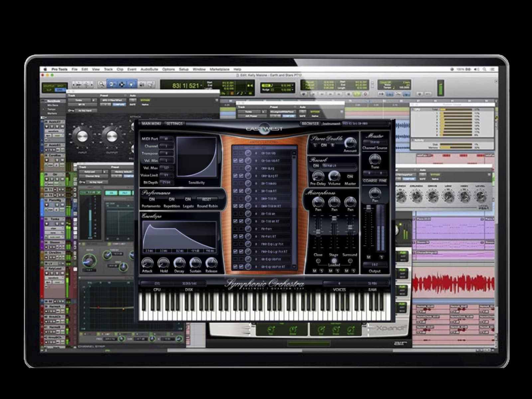The image size is (532, 399).
Task: Select the Selector tool in Pro Tools toolbar
Action: coord(122,84)
